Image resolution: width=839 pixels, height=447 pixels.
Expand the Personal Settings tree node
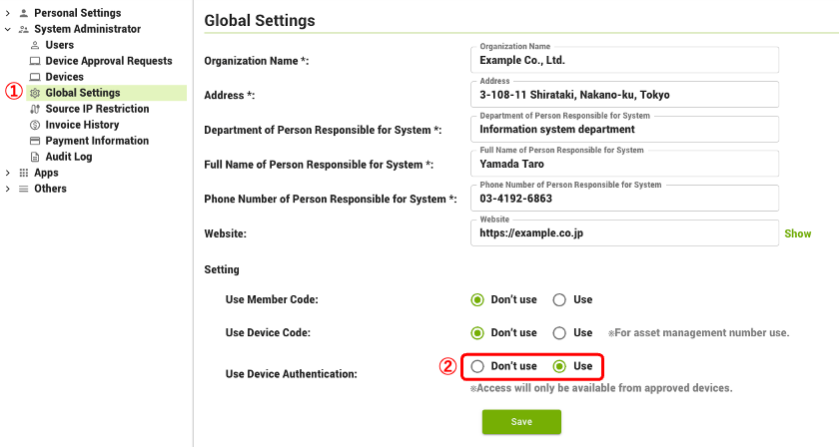[8, 13]
